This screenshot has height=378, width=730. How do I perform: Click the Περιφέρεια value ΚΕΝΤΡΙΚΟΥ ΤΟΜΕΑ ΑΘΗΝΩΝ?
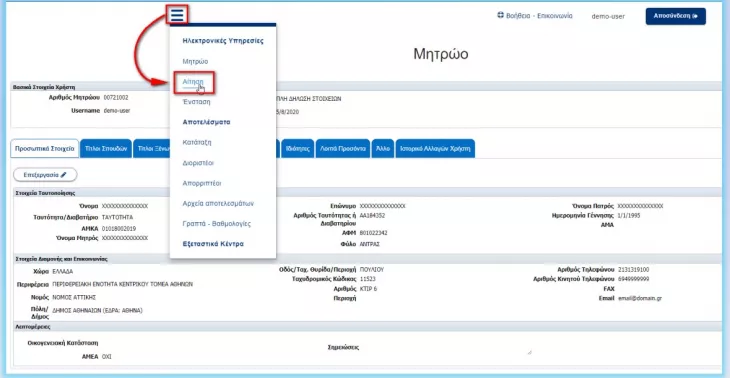coord(122,284)
